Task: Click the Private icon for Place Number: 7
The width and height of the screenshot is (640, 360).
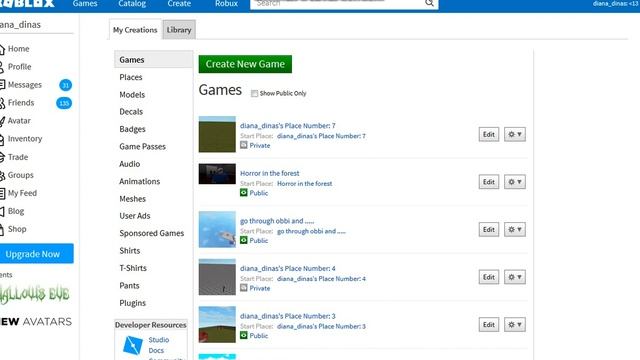Action: pyautogui.click(x=244, y=145)
